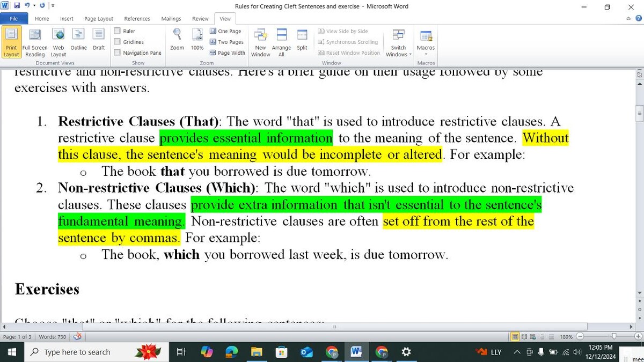Check the Navigation Pane option
The width and height of the screenshot is (644, 362).
click(x=118, y=53)
